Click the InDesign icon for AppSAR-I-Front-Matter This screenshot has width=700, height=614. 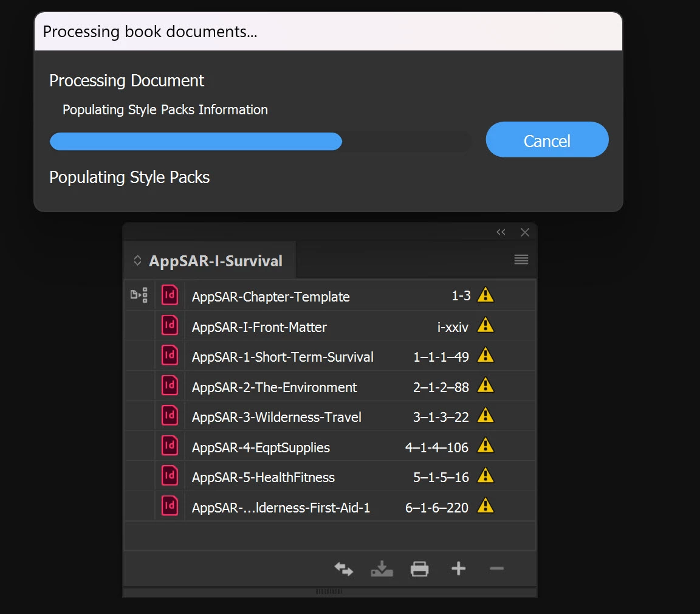170,325
